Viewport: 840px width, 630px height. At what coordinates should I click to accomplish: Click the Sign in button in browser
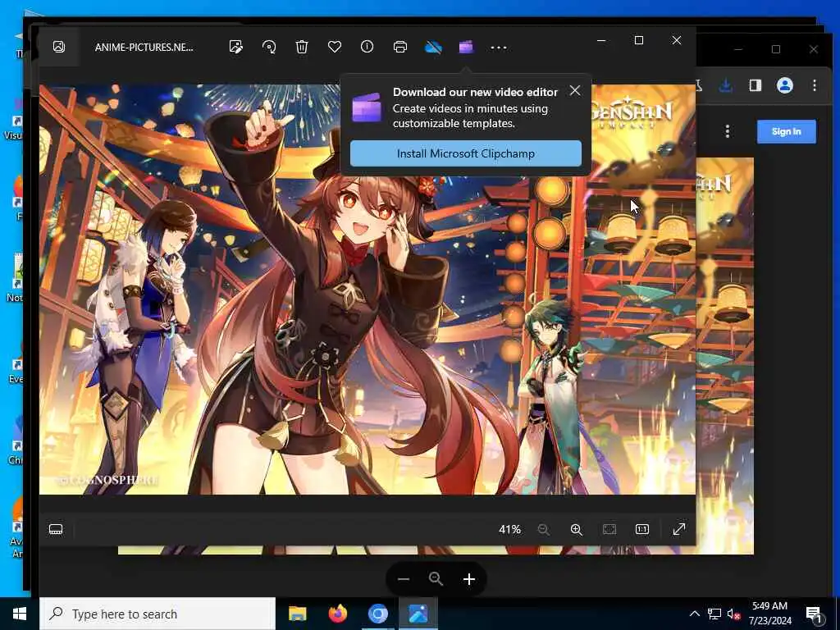(x=786, y=131)
